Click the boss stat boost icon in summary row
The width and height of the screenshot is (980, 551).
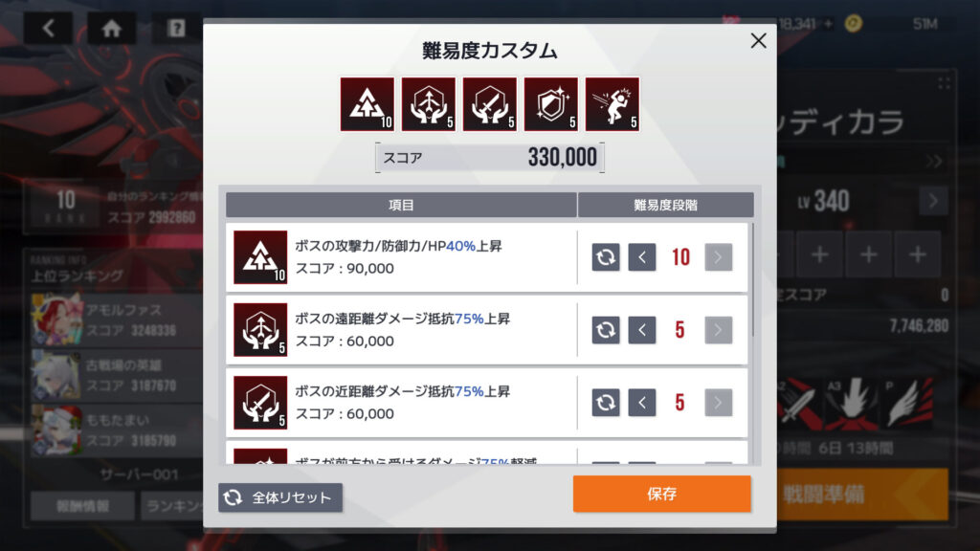pyautogui.click(x=367, y=104)
